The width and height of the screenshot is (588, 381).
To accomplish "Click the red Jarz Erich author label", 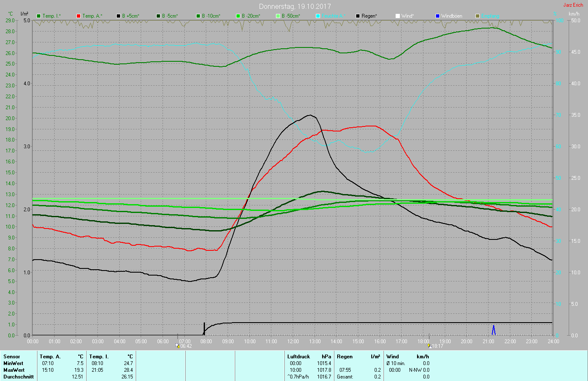I will point(573,5).
